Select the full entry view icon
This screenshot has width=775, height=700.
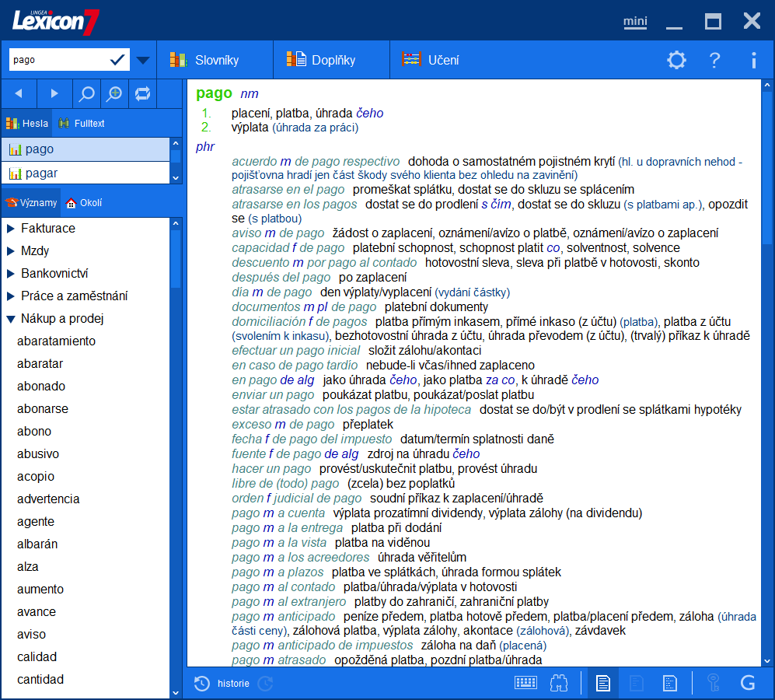[603, 683]
